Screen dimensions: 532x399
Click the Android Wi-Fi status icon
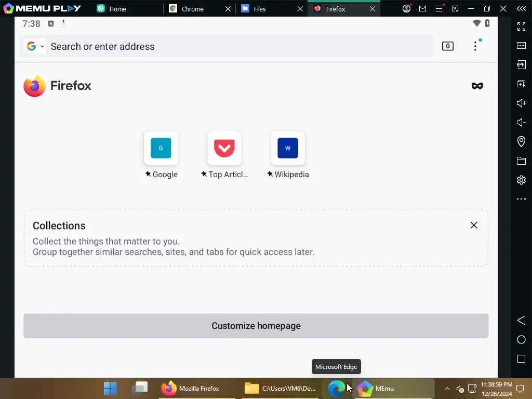pos(477,23)
